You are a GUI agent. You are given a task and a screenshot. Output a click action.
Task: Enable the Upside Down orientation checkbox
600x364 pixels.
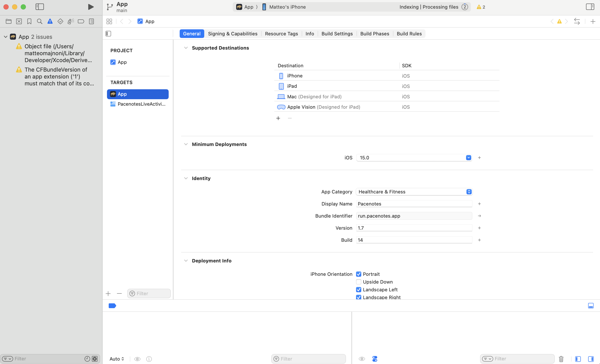tap(358, 282)
